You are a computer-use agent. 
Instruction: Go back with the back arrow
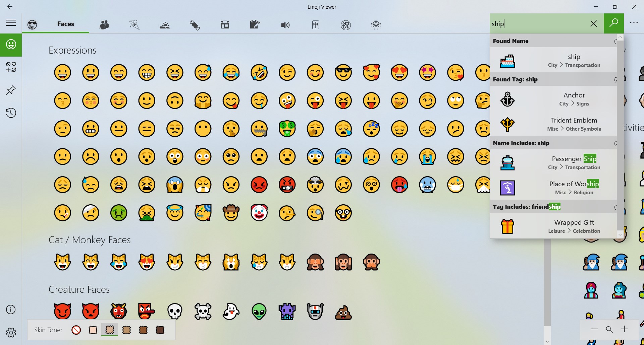(10, 6)
